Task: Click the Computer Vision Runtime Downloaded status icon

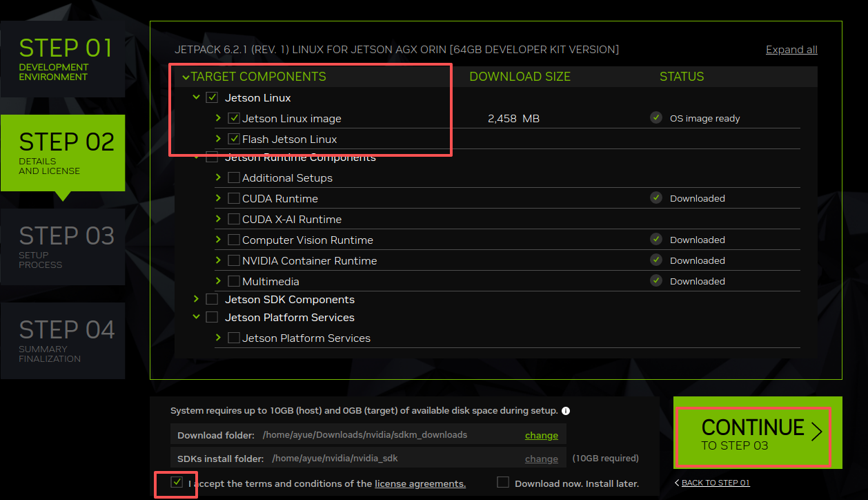Action: click(x=656, y=240)
